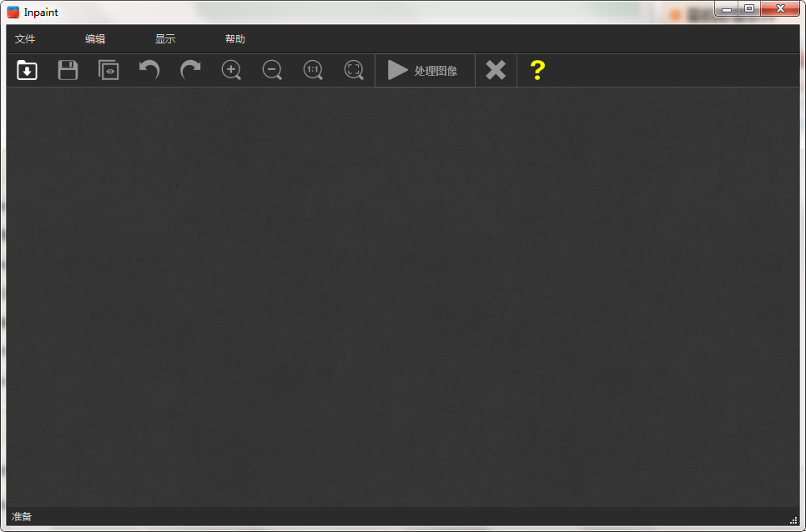Minimize the Inpaint window

(x=727, y=8)
